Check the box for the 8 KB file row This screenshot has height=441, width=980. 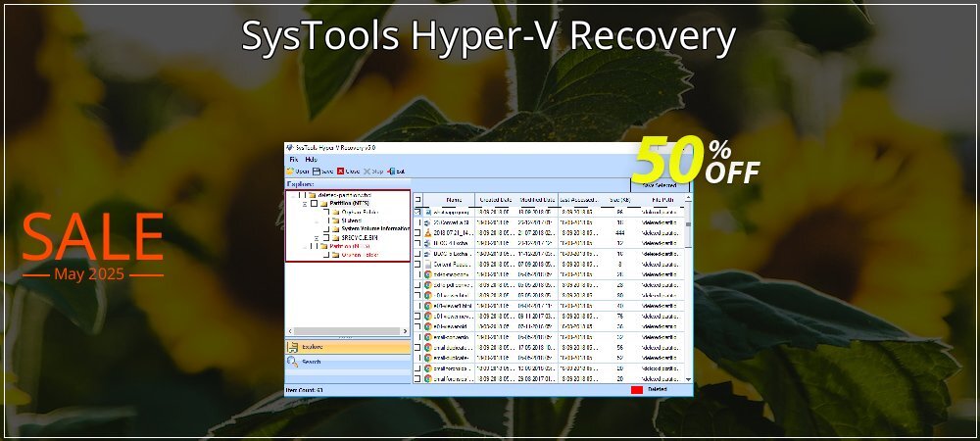417,264
